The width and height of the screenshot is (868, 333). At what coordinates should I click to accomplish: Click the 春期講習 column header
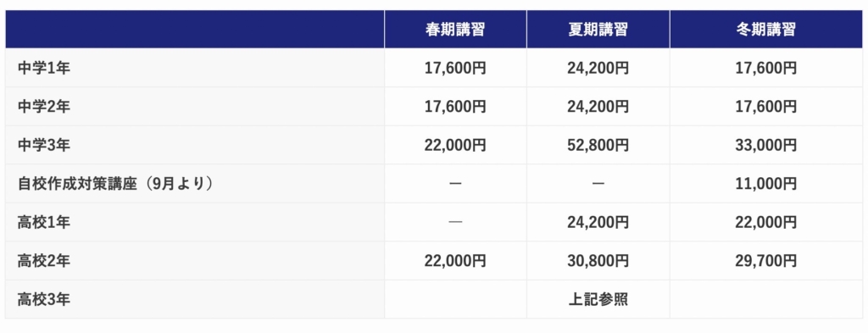(455, 30)
